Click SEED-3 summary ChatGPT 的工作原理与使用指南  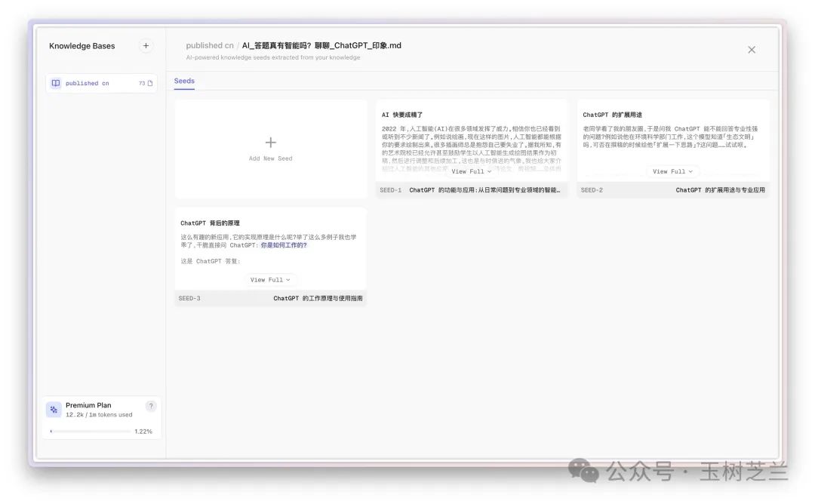point(318,298)
